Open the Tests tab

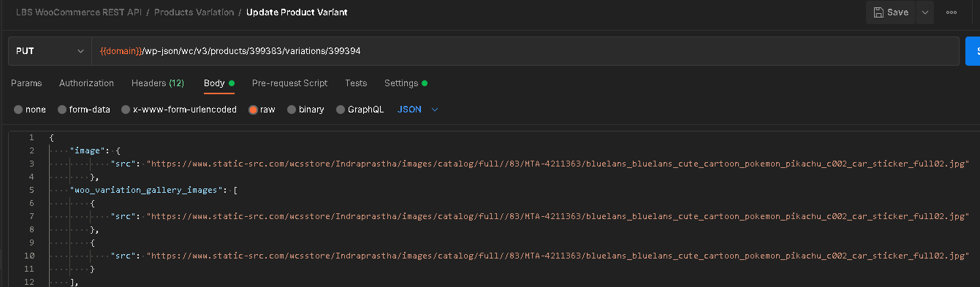coord(356,83)
